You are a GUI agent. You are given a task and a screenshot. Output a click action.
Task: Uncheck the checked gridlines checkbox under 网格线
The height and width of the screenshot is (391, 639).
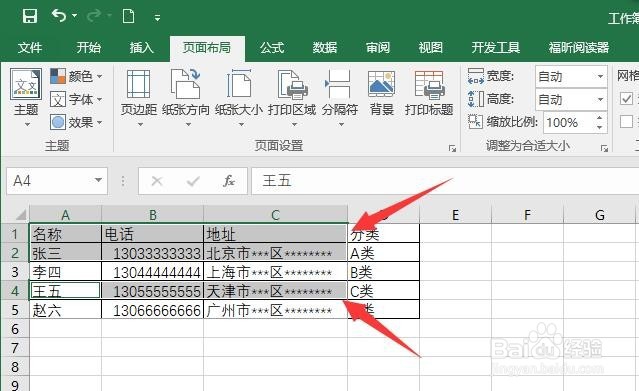[626, 99]
